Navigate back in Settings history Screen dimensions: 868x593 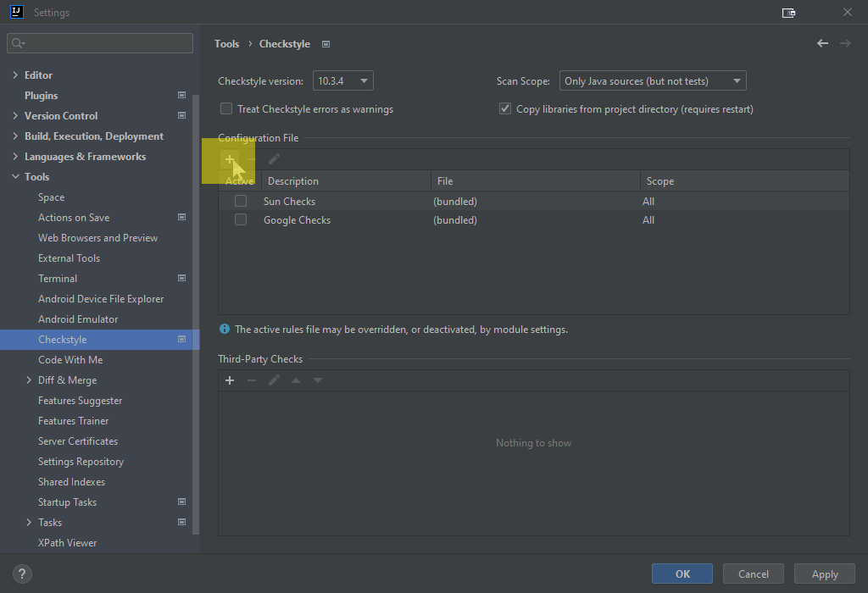822,43
